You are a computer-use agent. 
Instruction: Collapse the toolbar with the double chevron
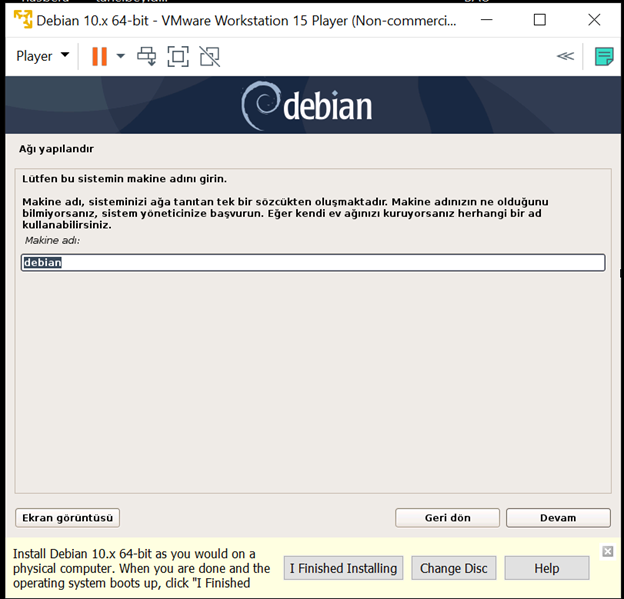click(x=565, y=56)
